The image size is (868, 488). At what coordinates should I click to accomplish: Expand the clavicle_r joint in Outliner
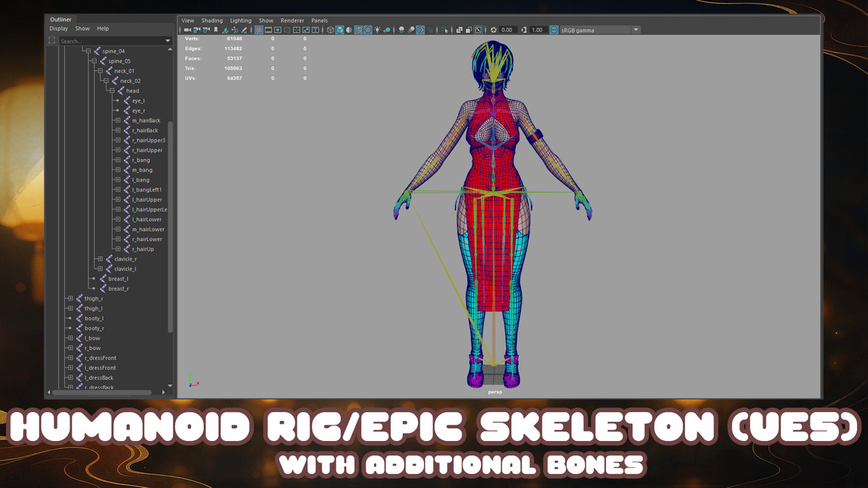100,259
